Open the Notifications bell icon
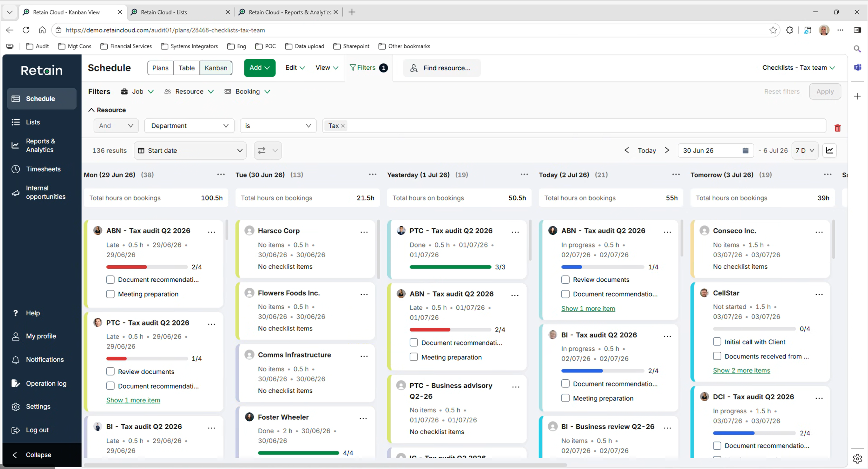 pos(15,360)
